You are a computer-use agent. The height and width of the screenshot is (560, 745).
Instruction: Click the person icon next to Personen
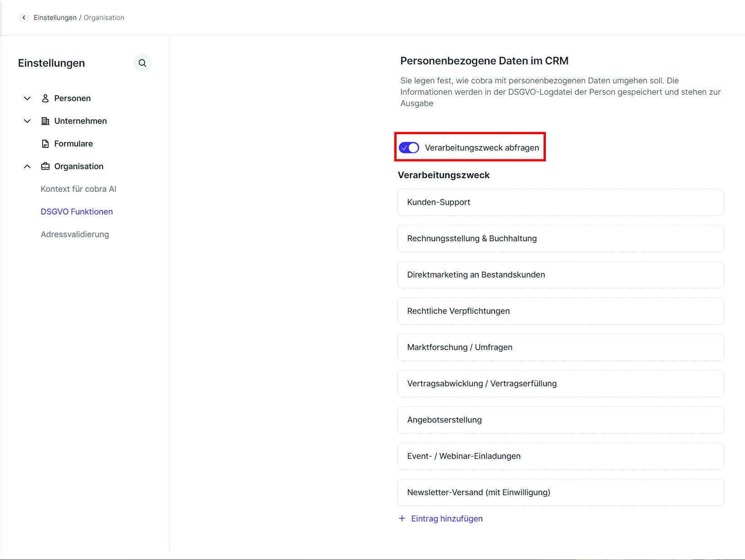coord(45,98)
